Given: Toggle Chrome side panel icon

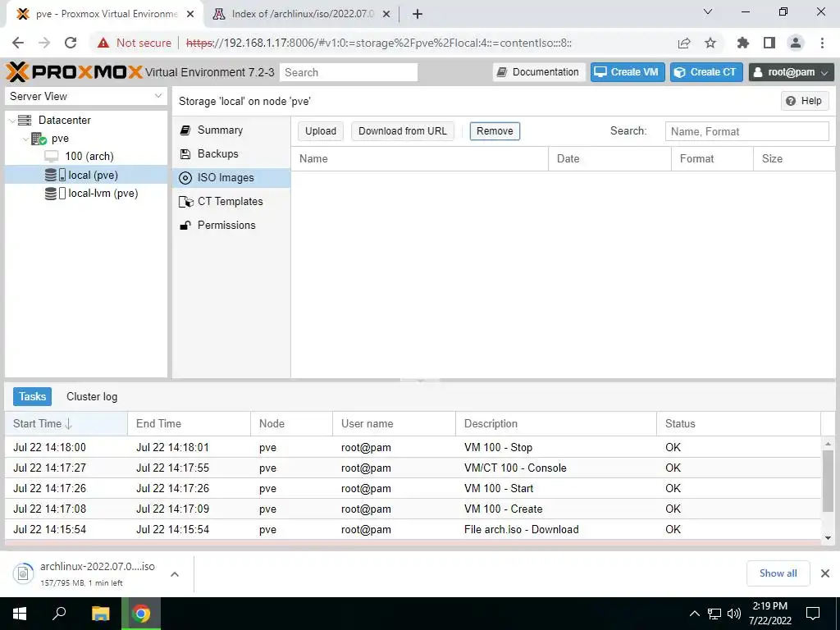Looking at the screenshot, I should pyautogui.click(x=769, y=43).
